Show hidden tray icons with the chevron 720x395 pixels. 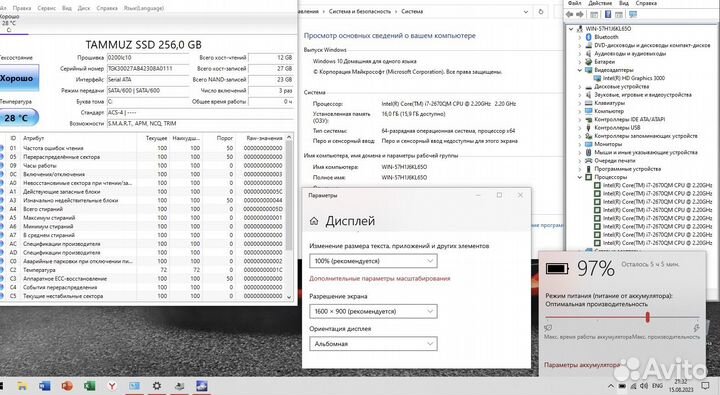611,386
